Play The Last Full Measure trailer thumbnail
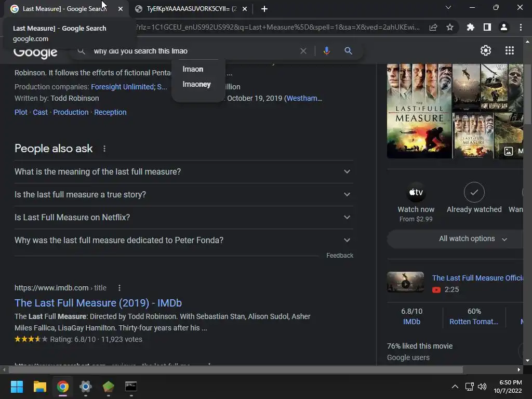The height and width of the screenshot is (399, 532). [405, 282]
